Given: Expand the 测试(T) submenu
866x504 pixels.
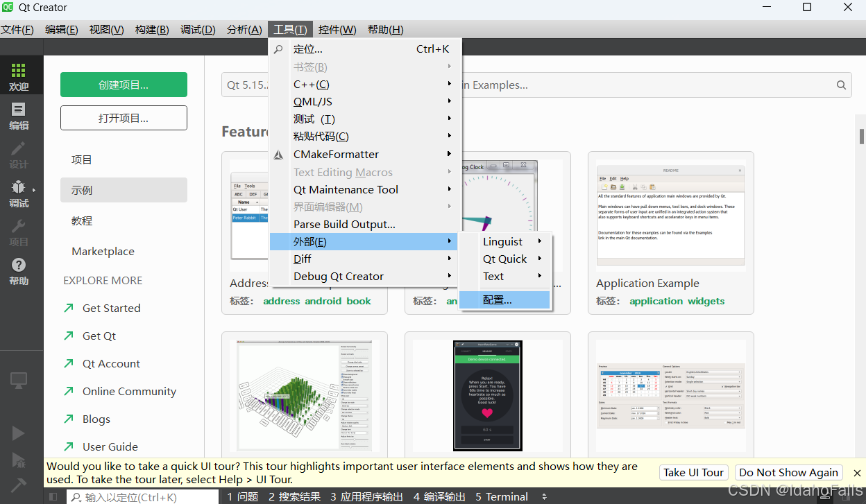Looking at the screenshot, I should pos(365,119).
